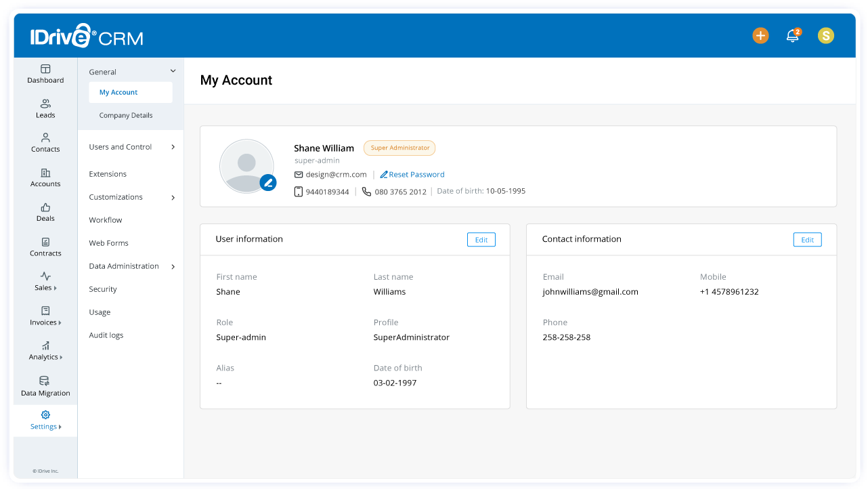Select the Contracts icon
The image size is (868, 489).
(x=45, y=247)
